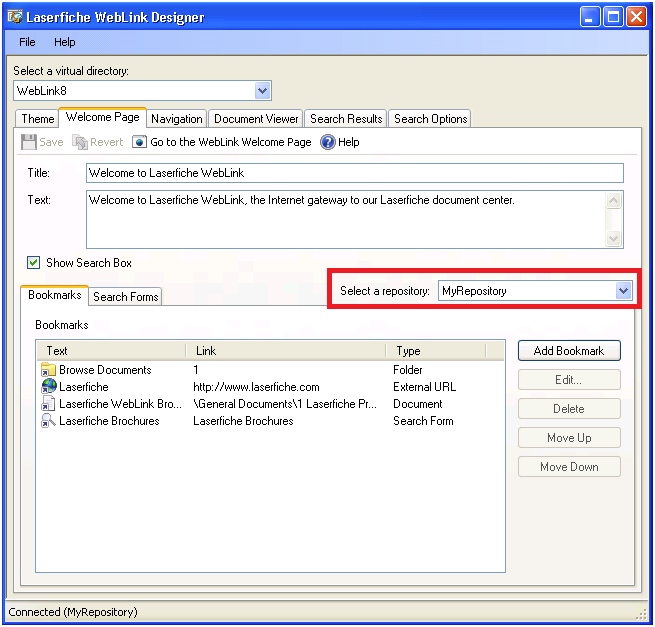Open the File menu
The width and height of the screenshot is (655, 627).
pos(27,42)
